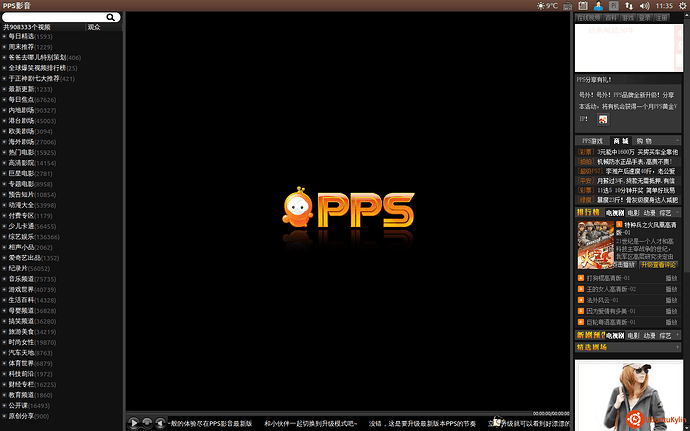The width and height of the screenshot is (690, 431).
Task: Select the PPS游戏 tab
Action: [x=592, y=141]
